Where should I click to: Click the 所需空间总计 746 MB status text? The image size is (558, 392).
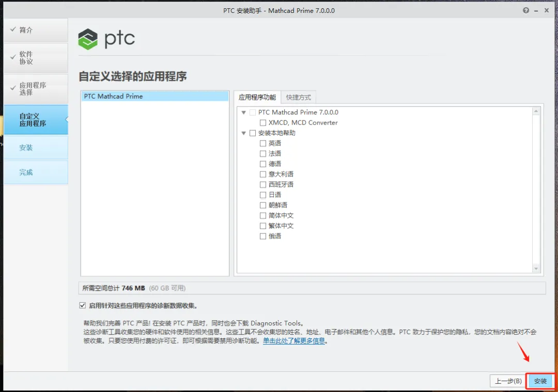[114, 288]
